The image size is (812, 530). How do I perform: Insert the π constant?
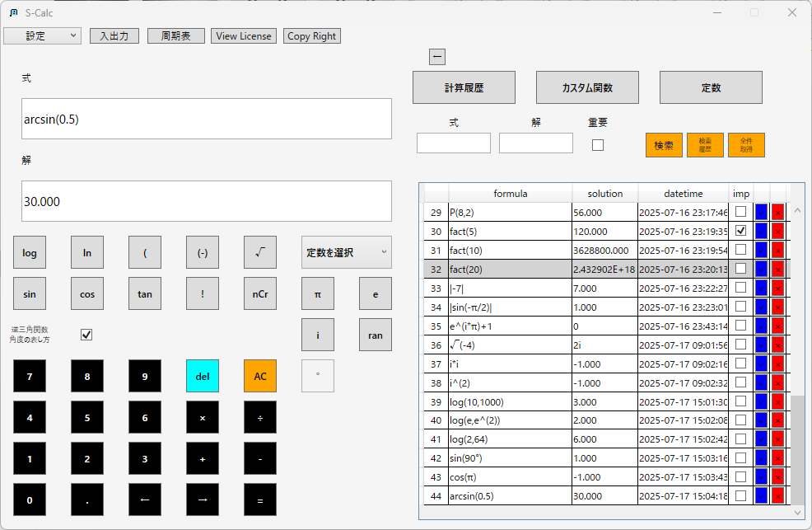(318, 293)
